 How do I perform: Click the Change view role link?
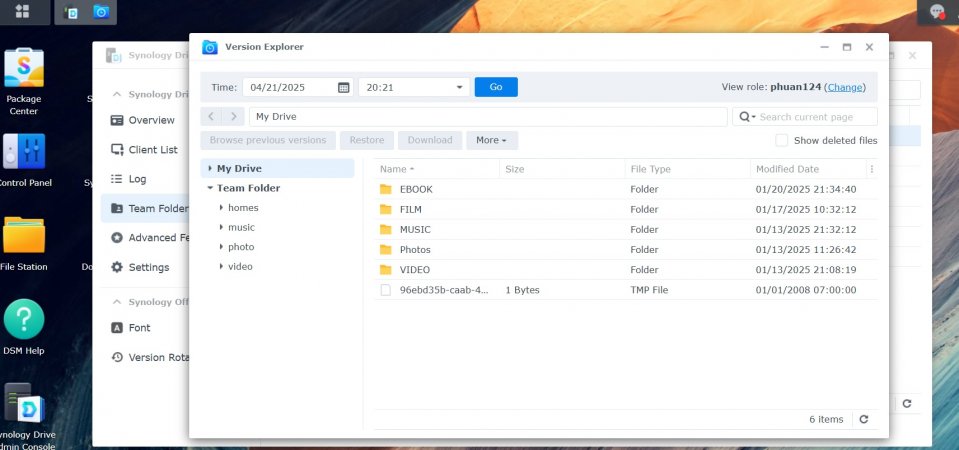click(845, 87)
